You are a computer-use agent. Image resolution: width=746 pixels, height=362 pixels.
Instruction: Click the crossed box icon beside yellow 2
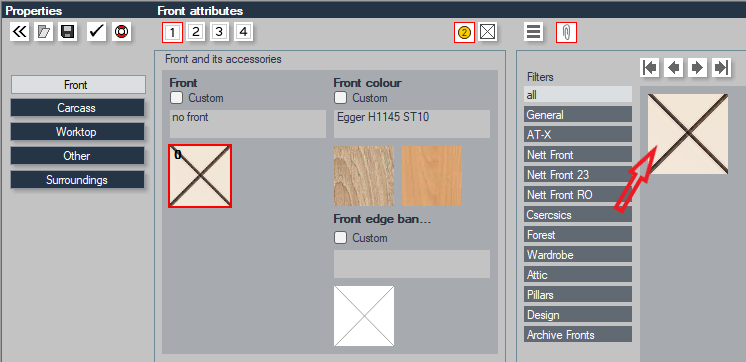488,32
